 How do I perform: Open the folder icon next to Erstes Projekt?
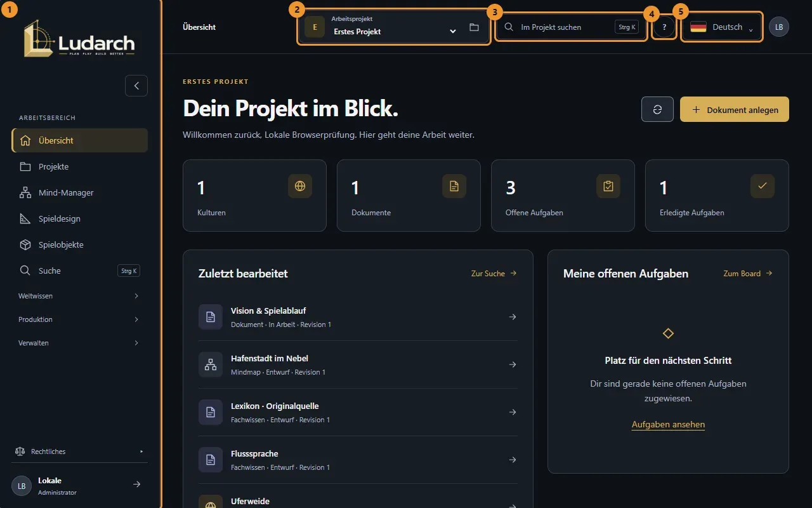(474, 27)
